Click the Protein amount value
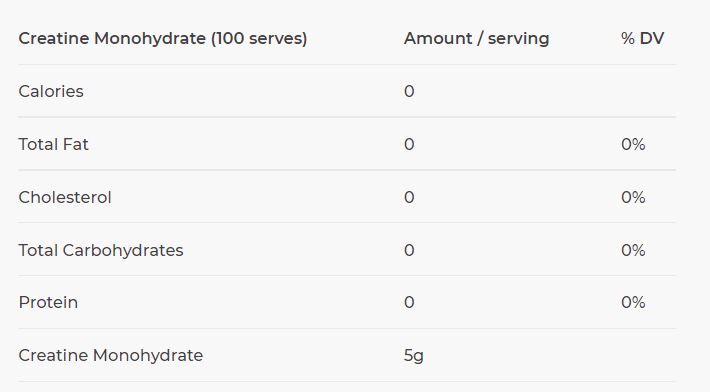Image resolution: width=710 pixels, height=392 pixels. coord(409,302)
